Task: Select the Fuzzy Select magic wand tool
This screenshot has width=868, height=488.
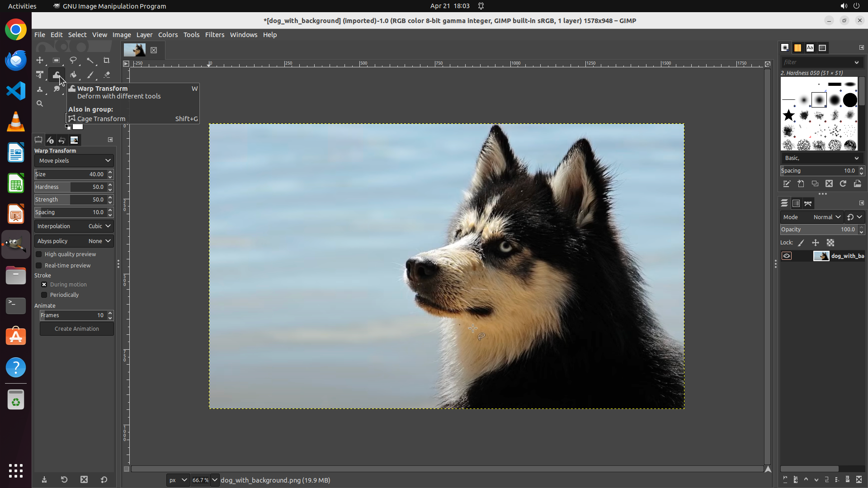Action: [x=90, y=61]
